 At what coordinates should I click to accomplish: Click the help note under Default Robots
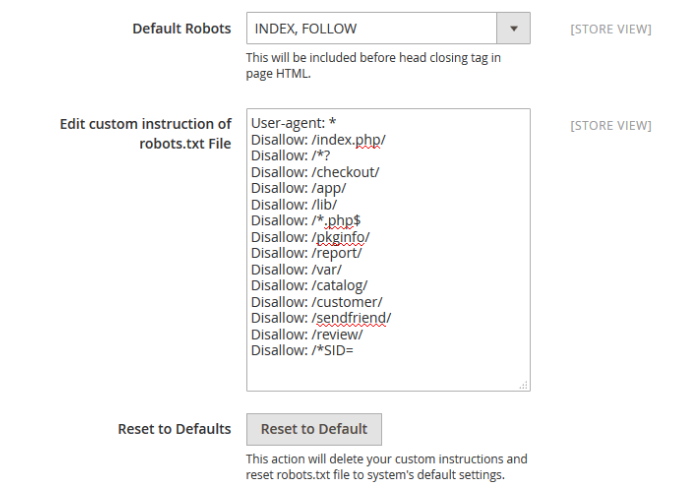(x=373, y=65)
